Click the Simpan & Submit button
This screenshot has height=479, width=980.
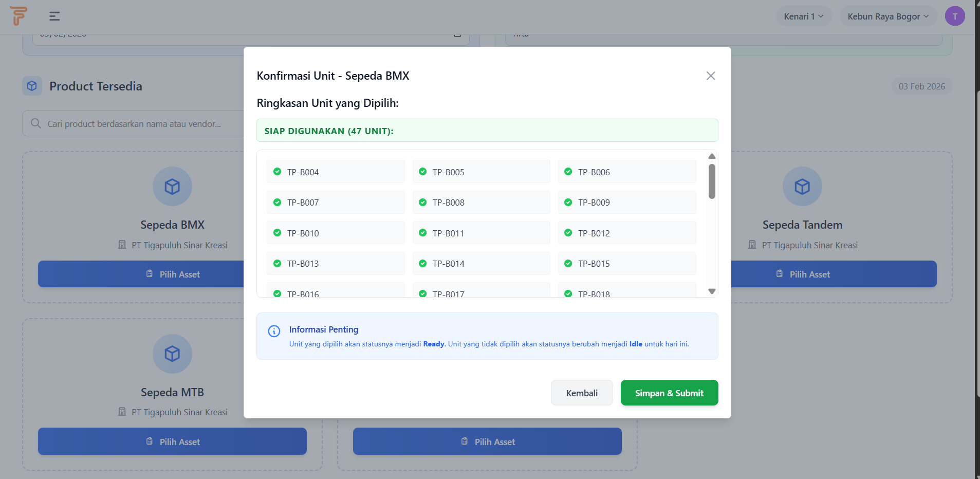click(669, 393)
